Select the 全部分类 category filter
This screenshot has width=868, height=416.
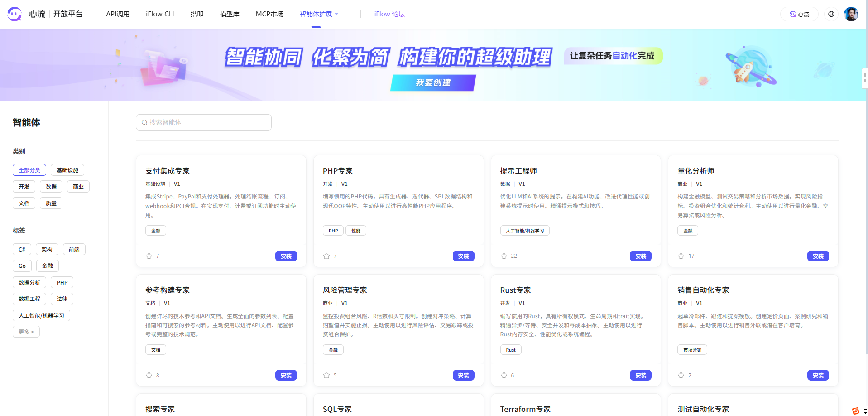tap(29, 170)
